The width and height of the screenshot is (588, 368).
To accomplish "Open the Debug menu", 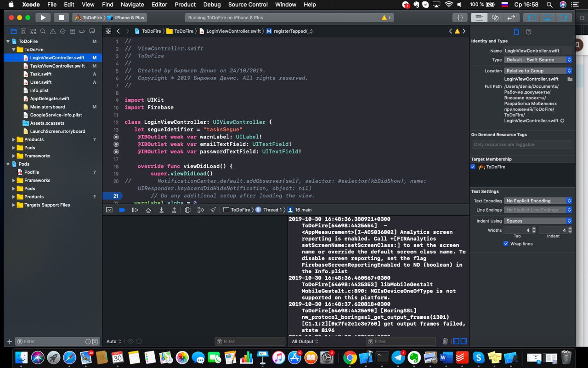I will tap(212, 5).
